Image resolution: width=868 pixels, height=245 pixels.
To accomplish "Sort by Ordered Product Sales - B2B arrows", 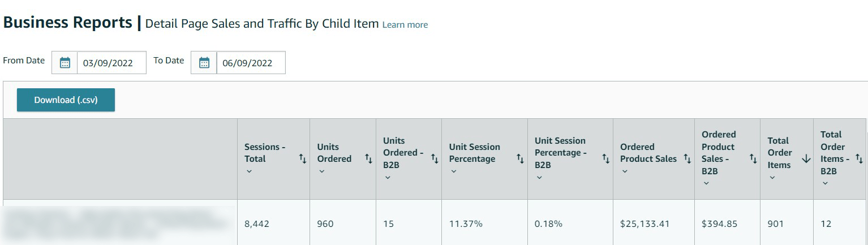I will click(753, 159).
